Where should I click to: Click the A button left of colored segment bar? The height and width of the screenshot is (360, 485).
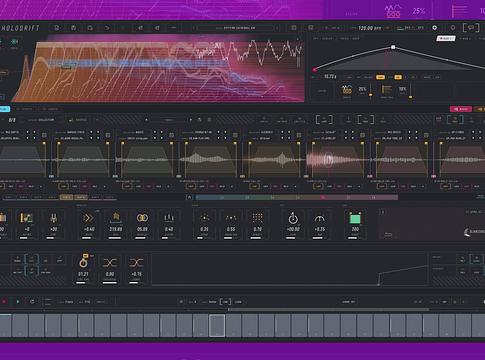[x=189, y=197]
